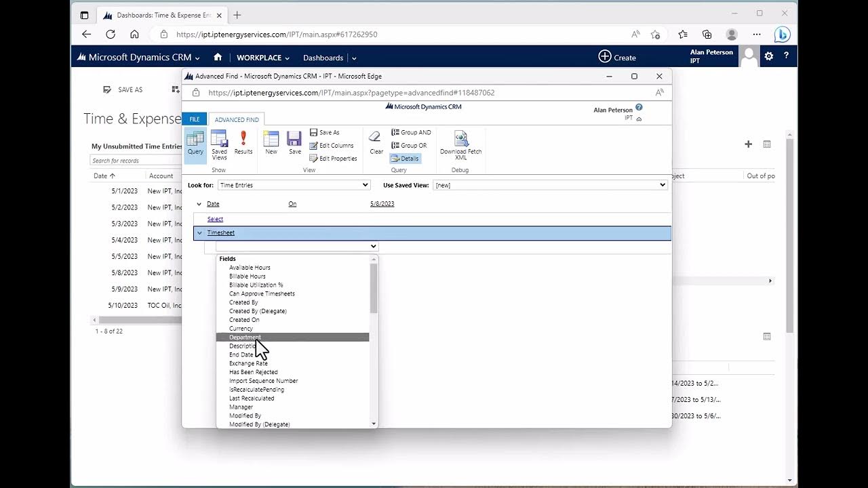The width and height of the screenshot is (868, 488).
Task: Choose Billable Utilization % field
Action: [x=256, y=285]
